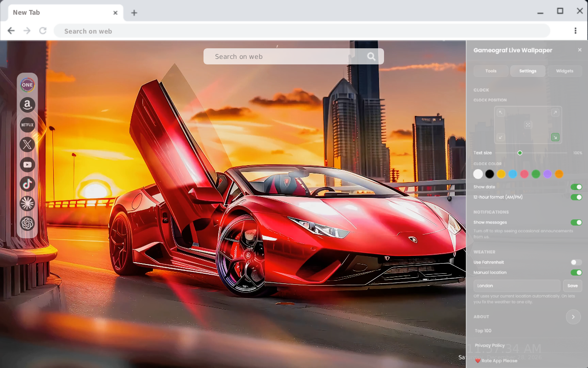Screen dimensions: 588x368
Task: Toggle the 12-hour format (AM/PM) switch
Action: [x=576, y=197]
